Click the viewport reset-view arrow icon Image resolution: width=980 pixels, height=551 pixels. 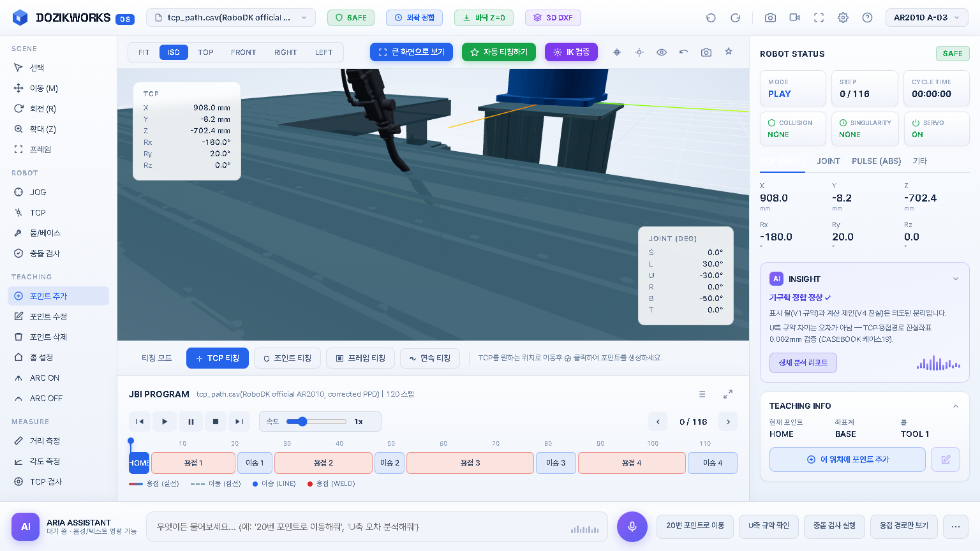684,52
